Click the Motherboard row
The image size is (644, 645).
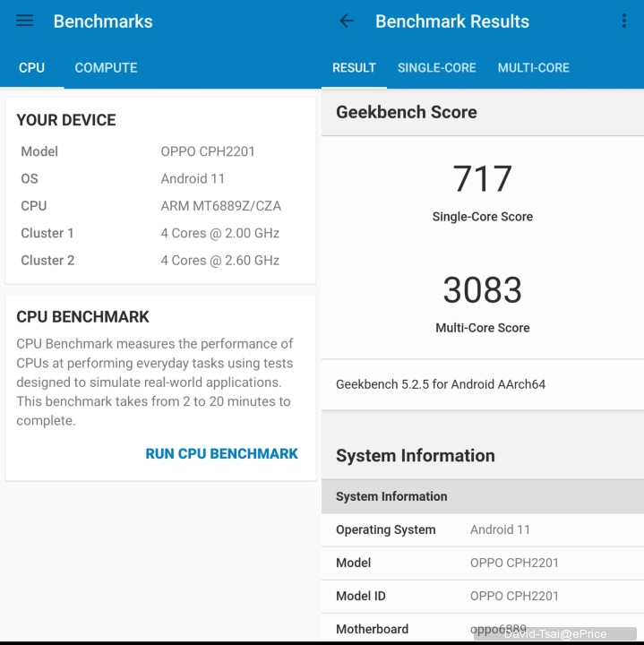[x=483, y=628]
